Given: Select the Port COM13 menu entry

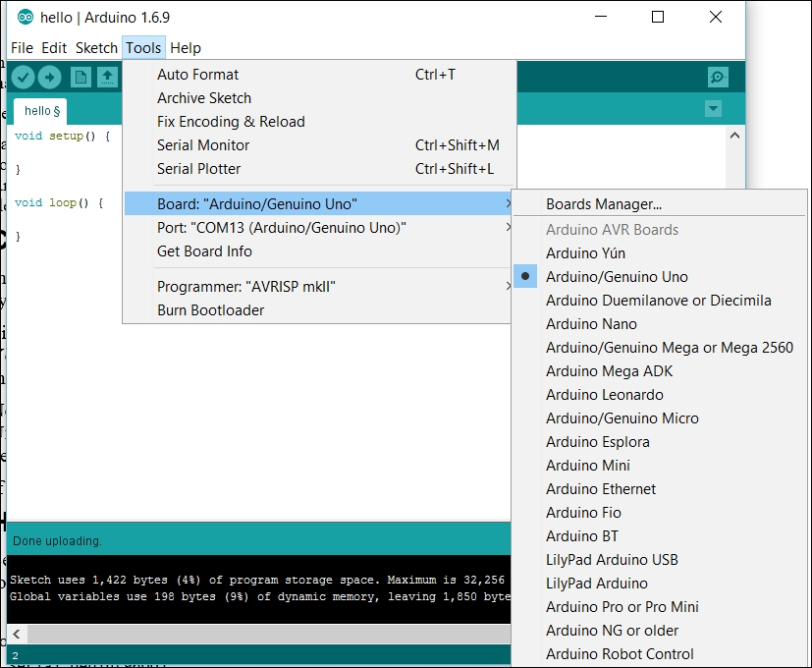Looking at the screenshot, I should [x=317, y=228].
